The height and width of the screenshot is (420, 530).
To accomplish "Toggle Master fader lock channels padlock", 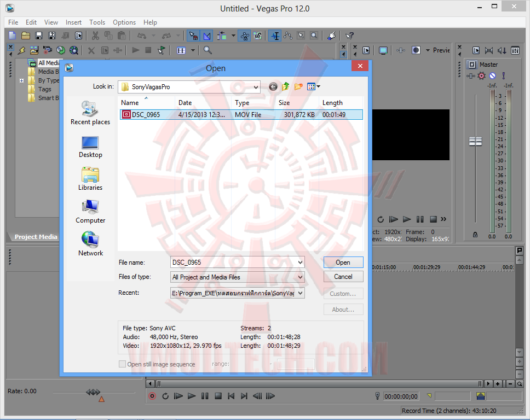I will [475, 235].
